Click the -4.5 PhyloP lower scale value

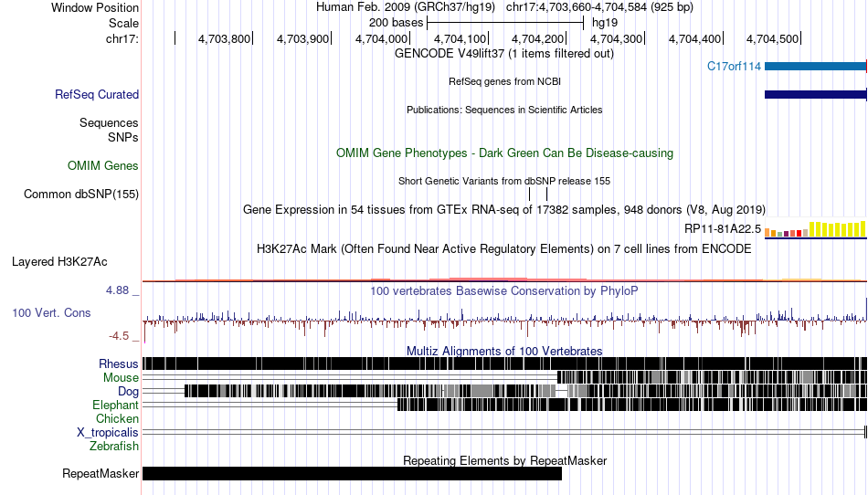click(x=119, y=336)
